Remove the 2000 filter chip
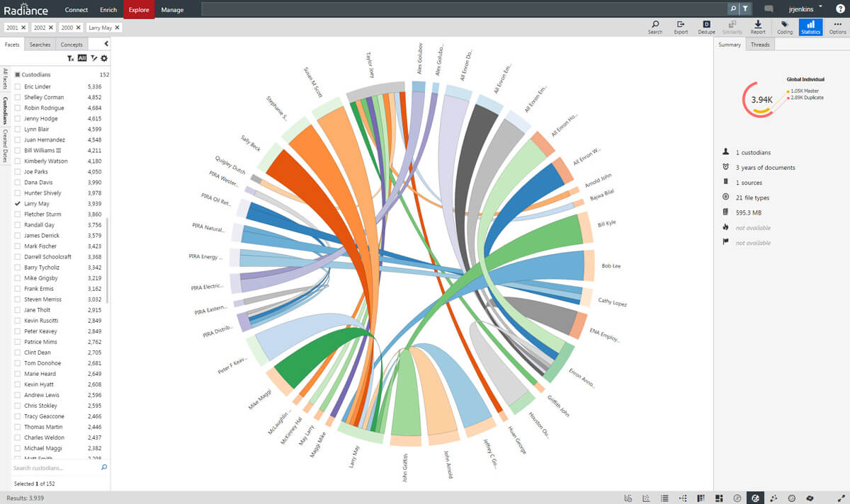 tap(78, 27)
